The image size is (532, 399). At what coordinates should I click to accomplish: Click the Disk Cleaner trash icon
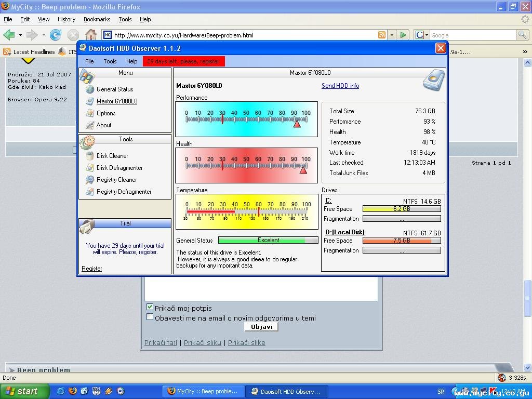click(89, 156)
